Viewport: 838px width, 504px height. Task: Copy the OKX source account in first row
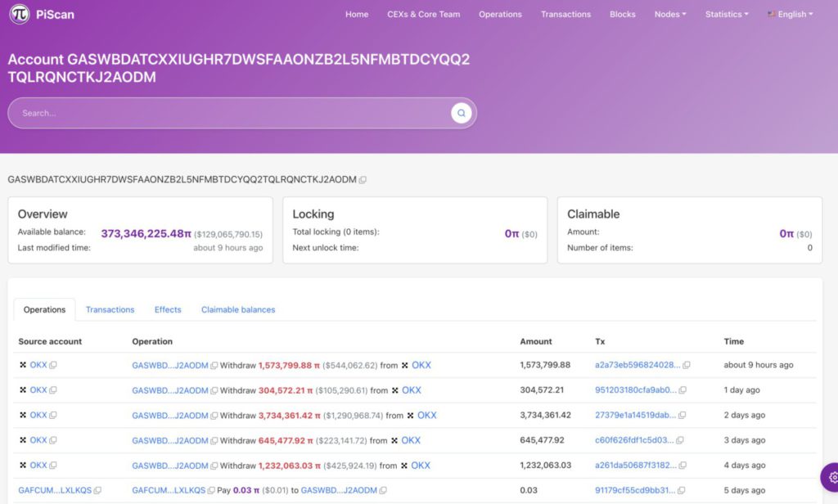pos(53,365)
